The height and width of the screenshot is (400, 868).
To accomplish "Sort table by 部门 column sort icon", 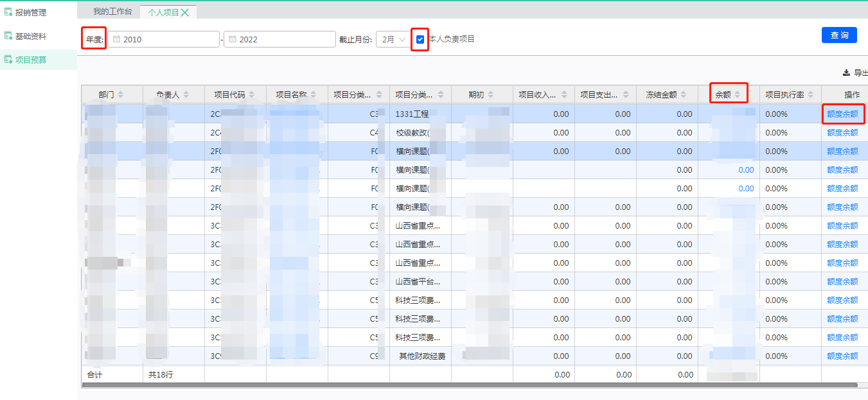I will tap(120, 94).
